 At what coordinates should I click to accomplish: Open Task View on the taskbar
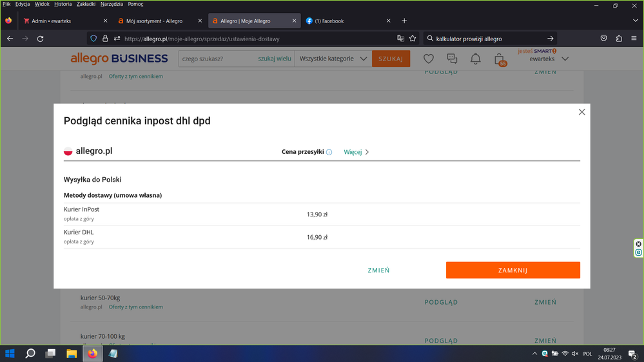pyautogui.click(x=50, y=354)
